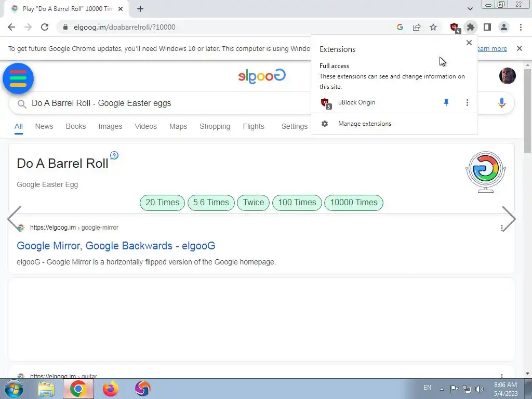Go to next slide with right arrow

click(509, 219)
